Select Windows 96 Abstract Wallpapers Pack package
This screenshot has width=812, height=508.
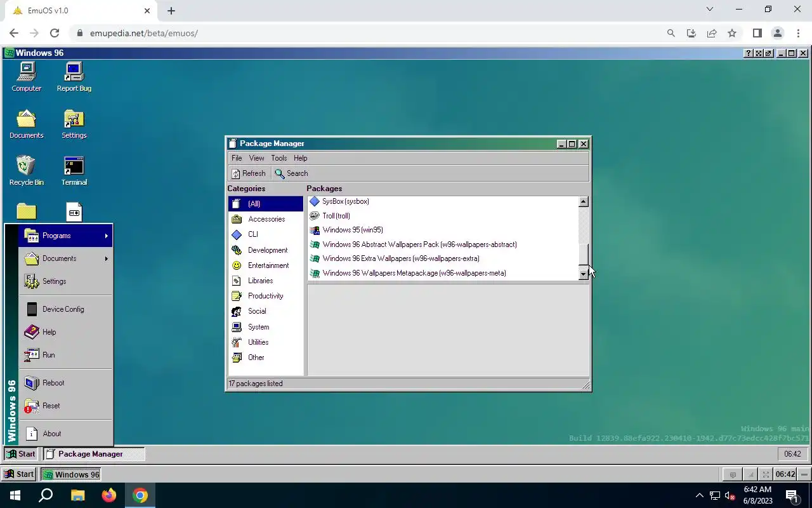point(443,244)
